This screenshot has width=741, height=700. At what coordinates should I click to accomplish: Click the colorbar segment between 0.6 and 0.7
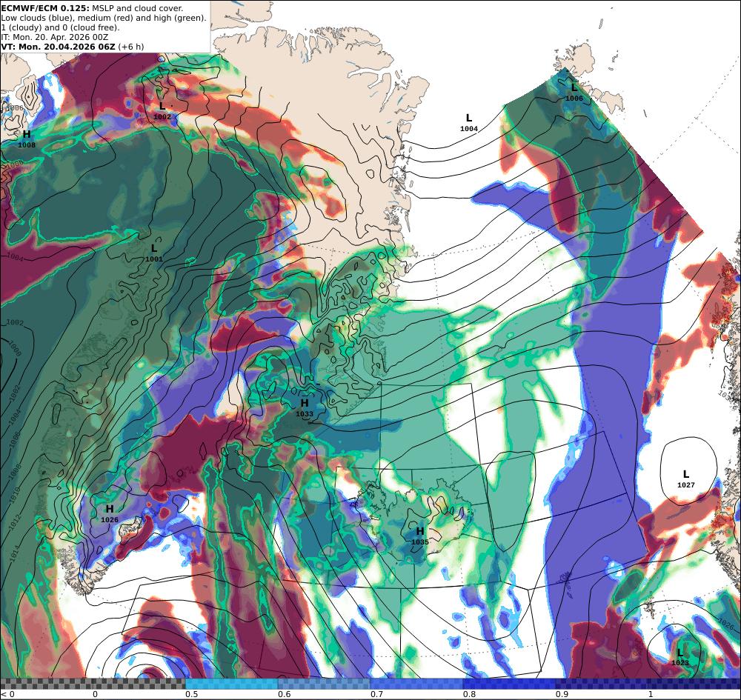[325, 684]
